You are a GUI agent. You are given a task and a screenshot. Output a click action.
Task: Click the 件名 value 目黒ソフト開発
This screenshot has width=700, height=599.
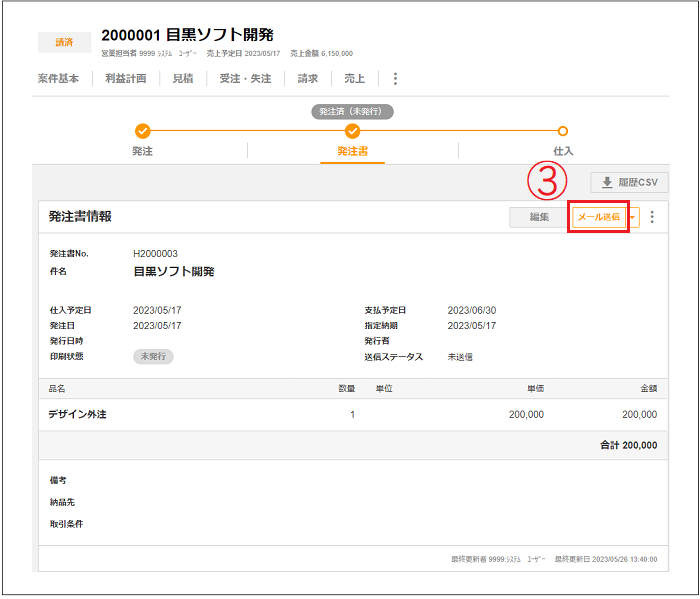pos(174,272)
